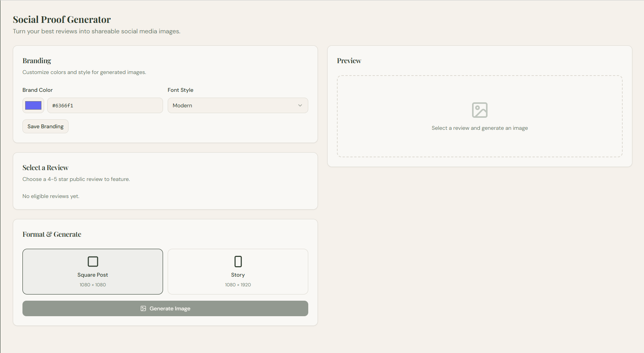644x353 pixels.
Task: Click the "Font Style" label
Action: pyautogui.click(x=180, y=90)
